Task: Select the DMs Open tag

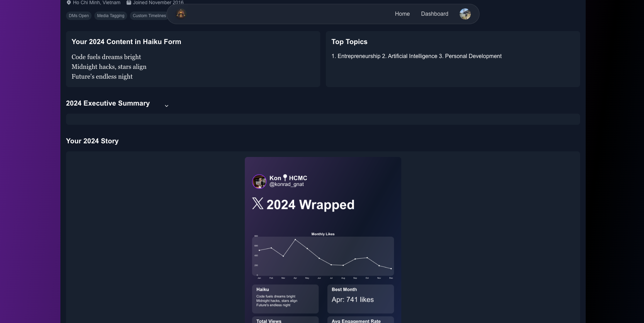Action: tap(79, 16)
